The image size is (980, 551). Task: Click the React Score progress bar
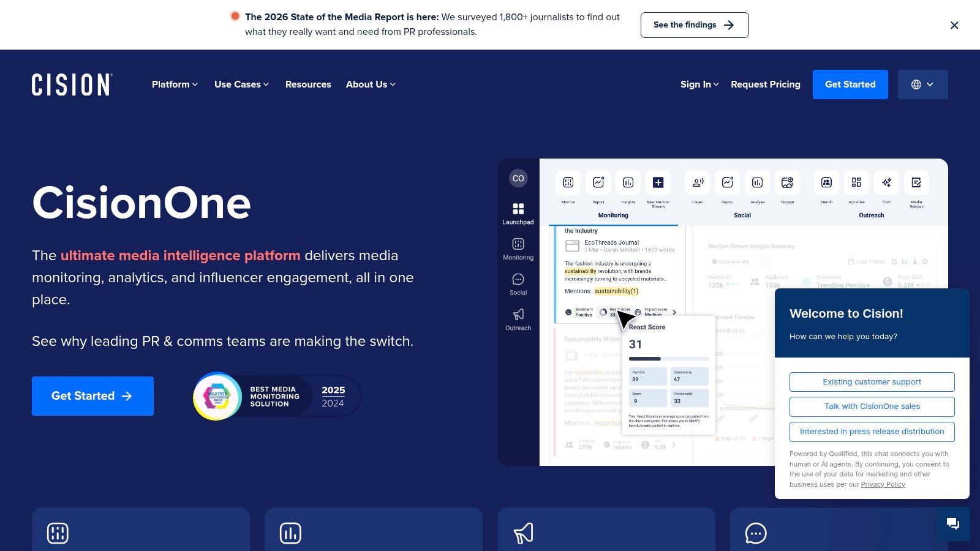click(669, 359)
